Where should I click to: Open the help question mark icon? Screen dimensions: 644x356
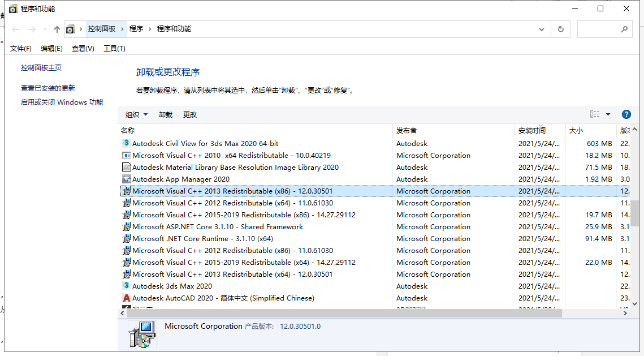[x=626, y=114]
